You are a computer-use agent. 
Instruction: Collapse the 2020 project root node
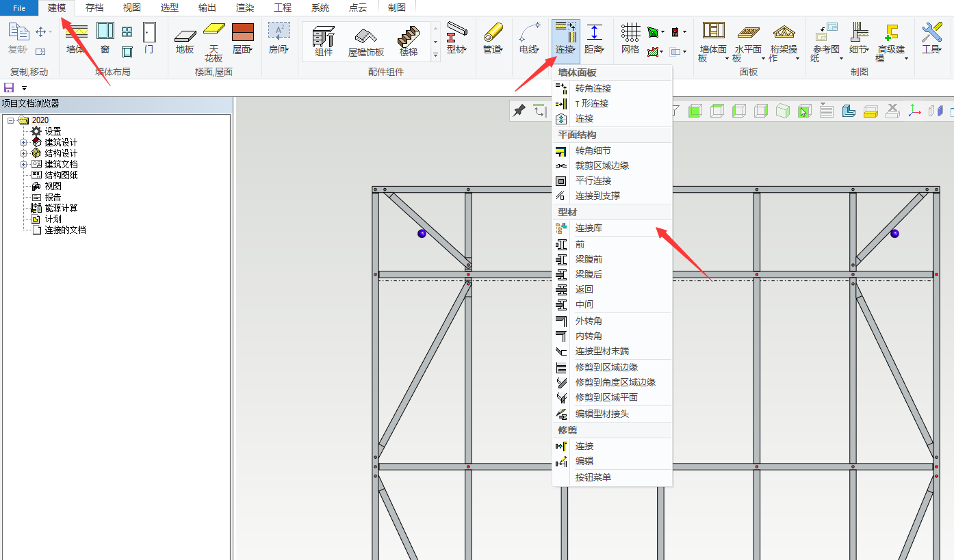(10, 120)
